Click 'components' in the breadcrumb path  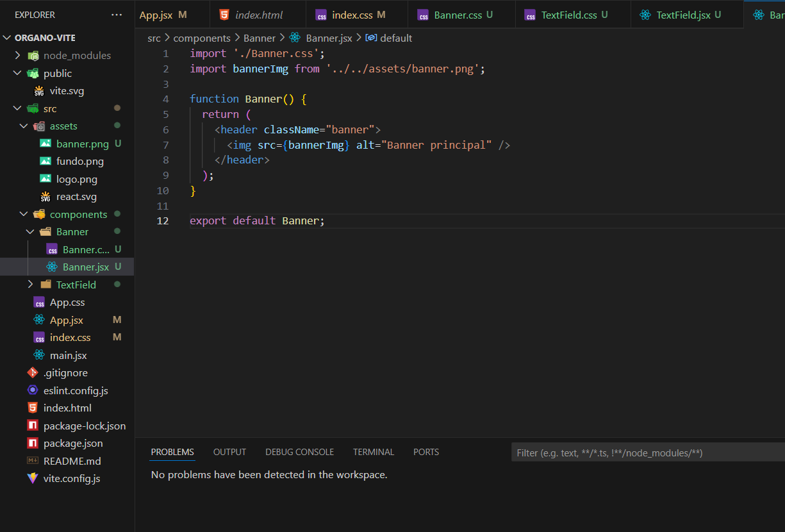point(202,38)
